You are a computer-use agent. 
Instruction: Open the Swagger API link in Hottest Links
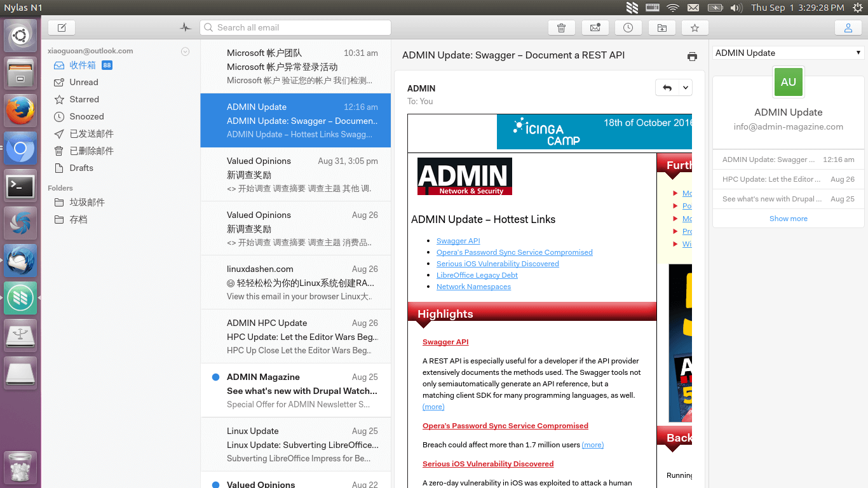(458, 241)
